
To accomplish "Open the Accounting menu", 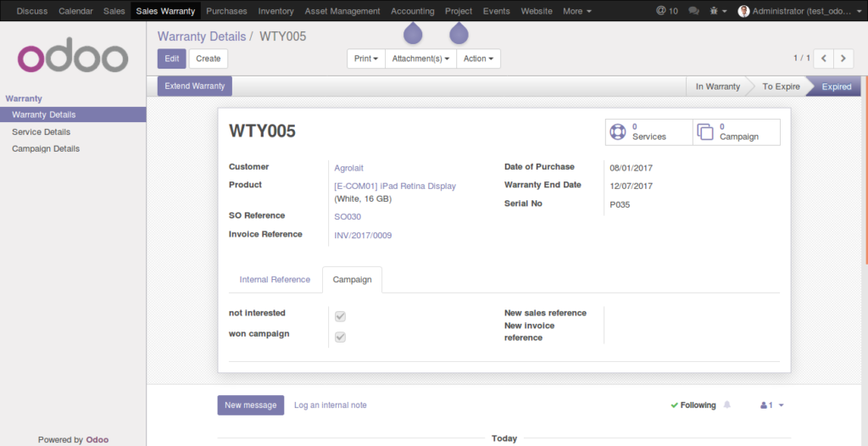I will coord(413,10).
